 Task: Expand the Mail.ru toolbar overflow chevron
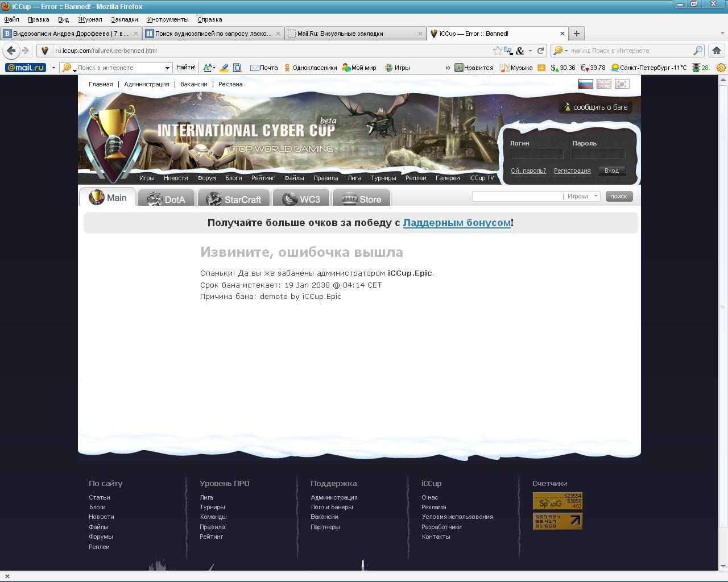448,68
